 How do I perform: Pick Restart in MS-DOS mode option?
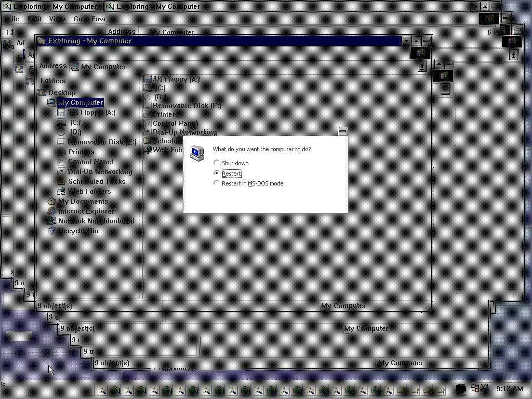[x=248, y=183]
